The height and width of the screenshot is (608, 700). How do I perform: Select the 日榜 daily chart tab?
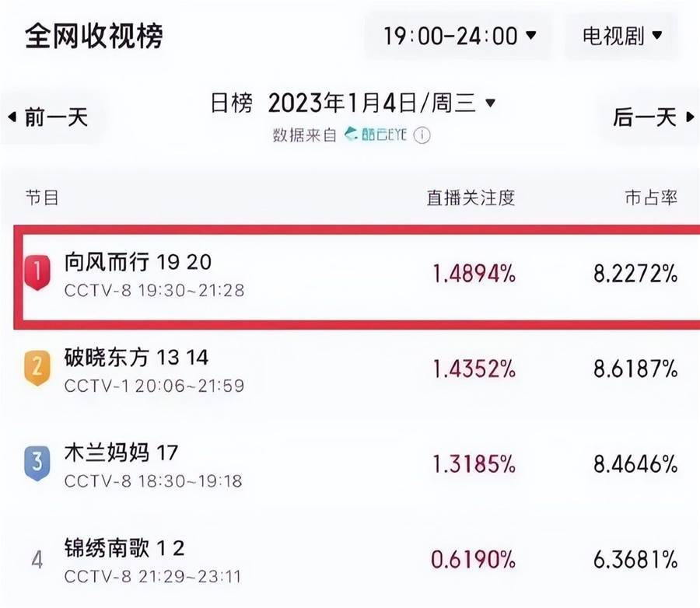coord(231,103)
